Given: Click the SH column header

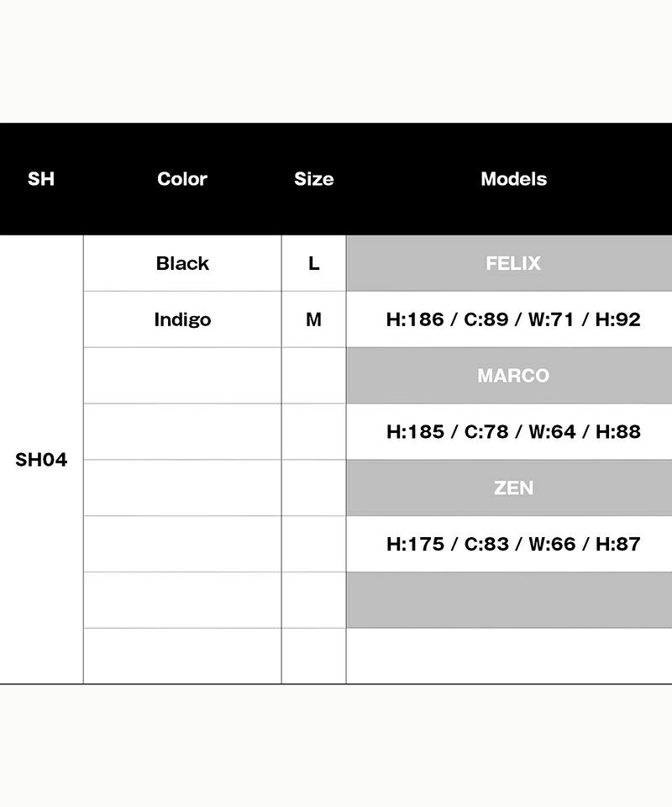Looking at the screenshot, I should tap(41, 179).
